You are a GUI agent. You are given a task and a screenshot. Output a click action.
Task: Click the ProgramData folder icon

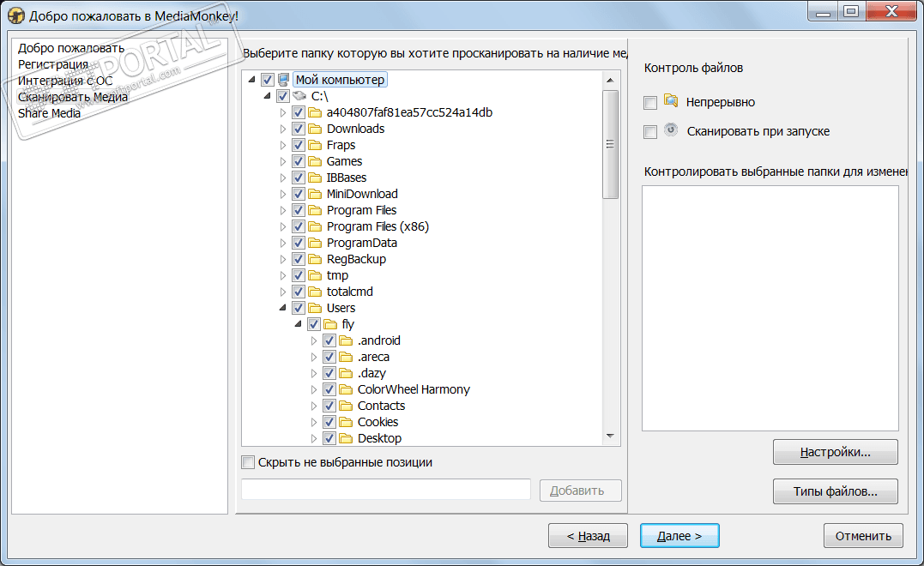coord(315,243)
